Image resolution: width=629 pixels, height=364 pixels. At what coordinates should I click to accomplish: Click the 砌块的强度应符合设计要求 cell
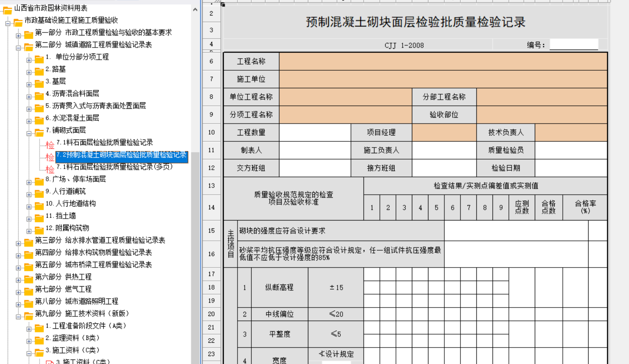pos(341,231)
